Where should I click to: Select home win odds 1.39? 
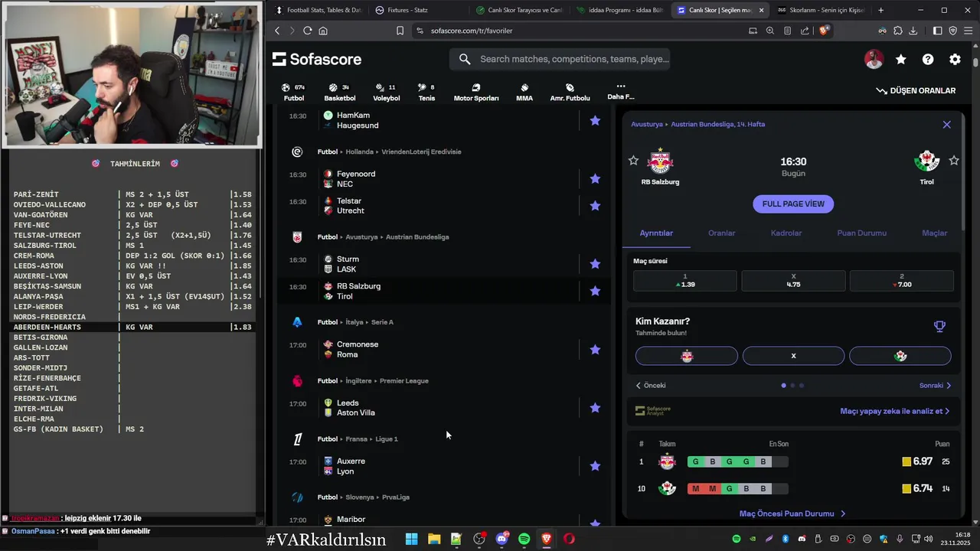[x=685, y=280]
